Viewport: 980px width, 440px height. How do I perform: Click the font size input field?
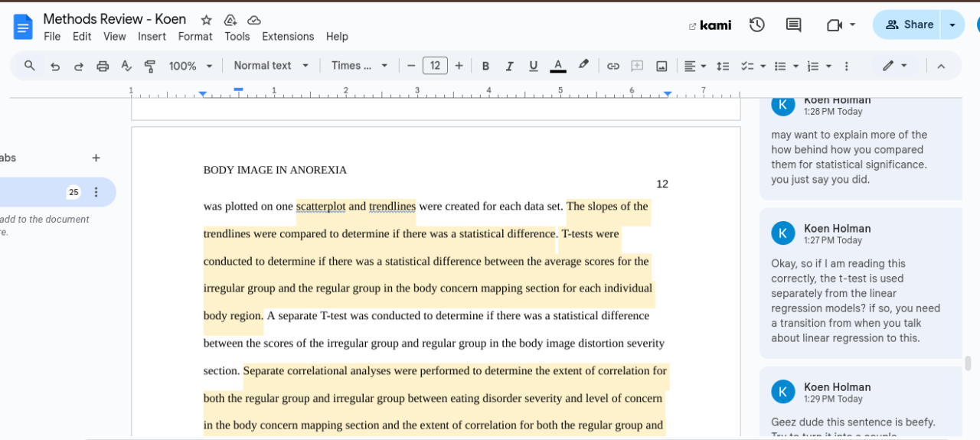point(435,66)
